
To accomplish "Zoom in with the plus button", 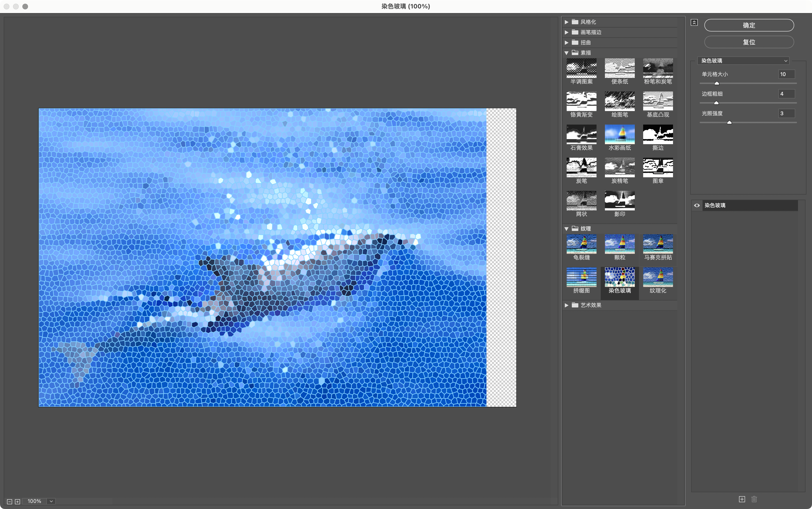I will click(17, 502).
